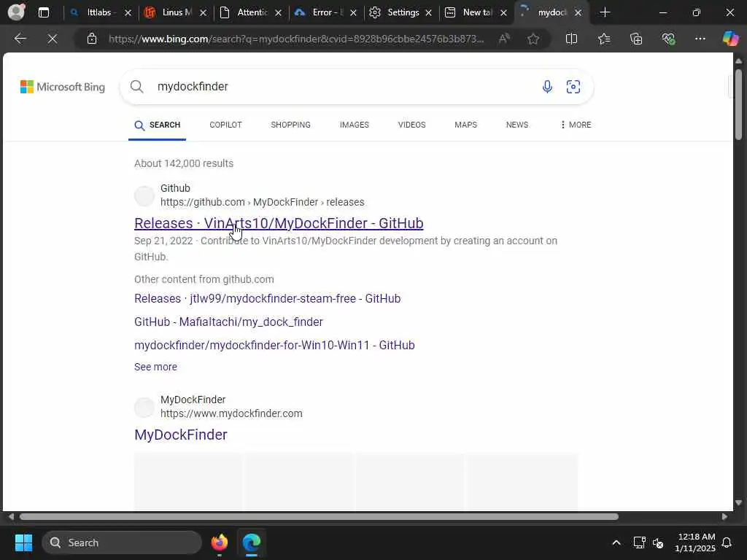The width and height of the screenshot is (747, 560).
Task: Open jtlw99/mydockfinder-steam-free releases link
Action: click(267, 298)
